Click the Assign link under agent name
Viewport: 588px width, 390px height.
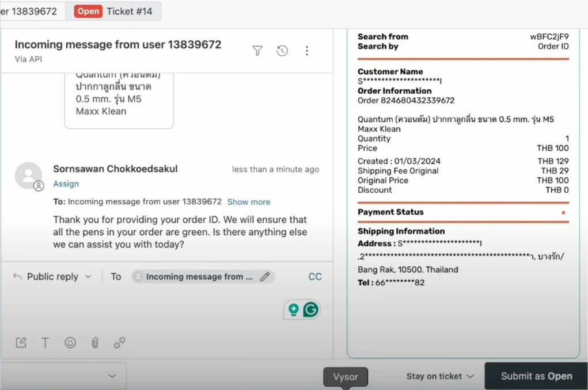tap(66, 184)
